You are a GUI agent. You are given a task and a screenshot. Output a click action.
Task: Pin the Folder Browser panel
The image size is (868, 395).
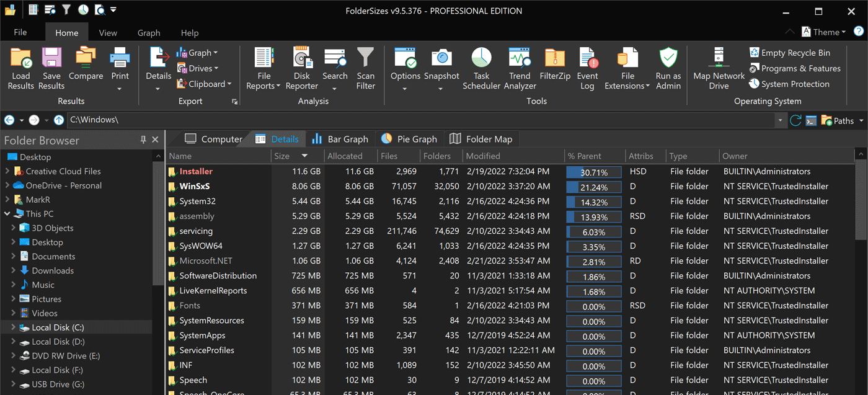click(143, 140)
